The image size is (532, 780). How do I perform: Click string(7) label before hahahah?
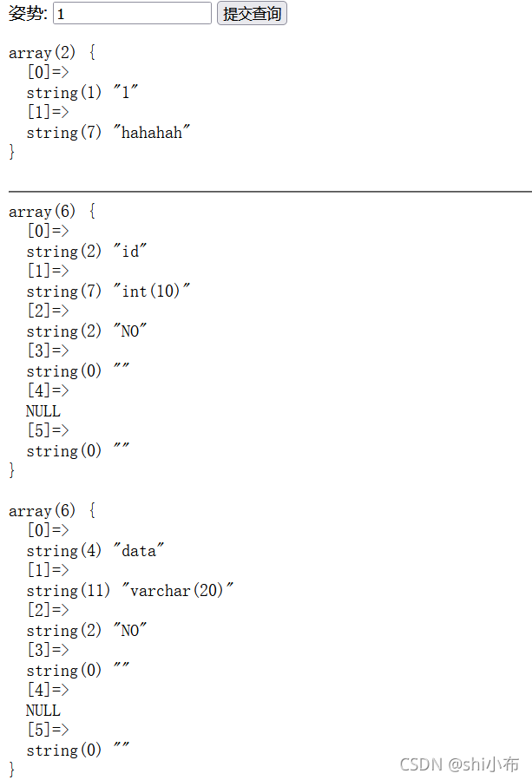pos(63,132)
